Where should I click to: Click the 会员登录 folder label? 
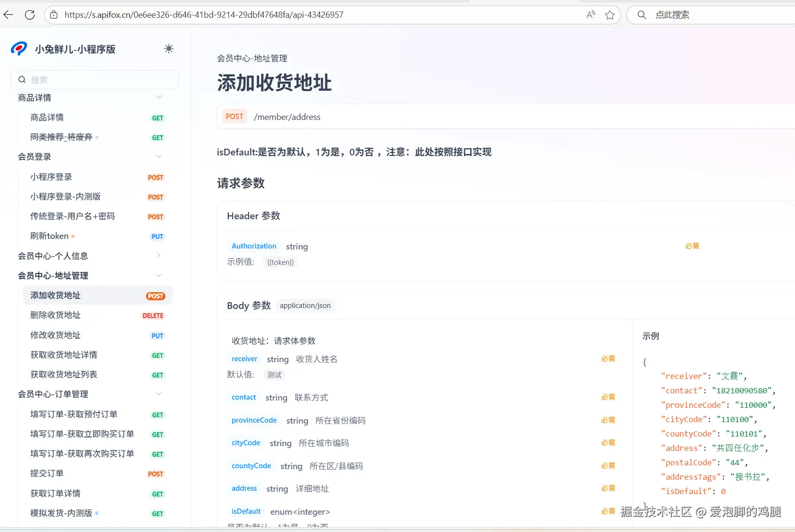(35, 156)
